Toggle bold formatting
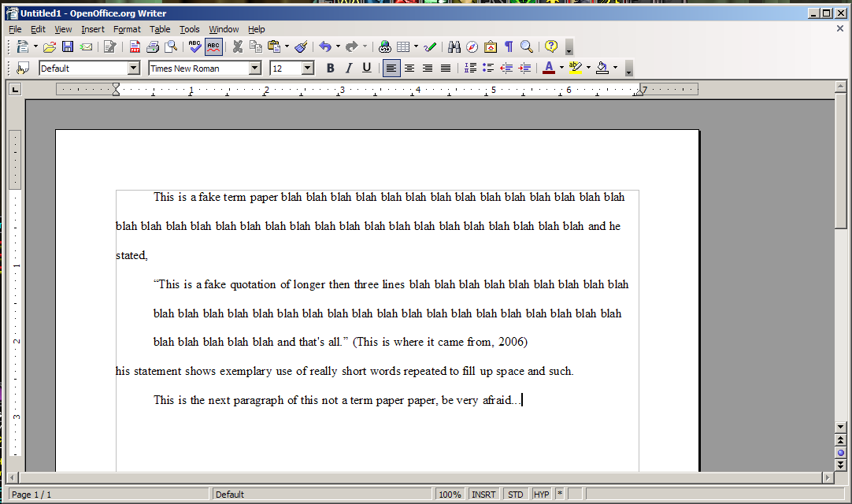 pyautogui.click(x=331, y=69)
